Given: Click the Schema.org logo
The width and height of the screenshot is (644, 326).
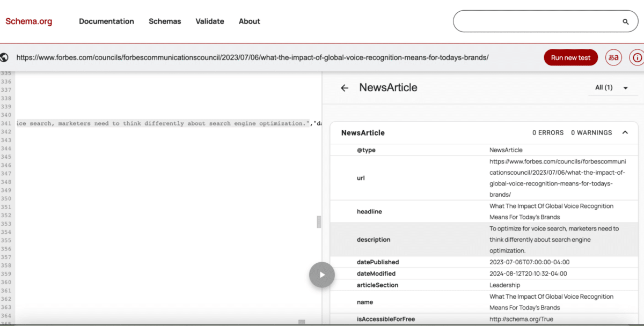Looking at the screenshot, I should click(x=29, y=21).
